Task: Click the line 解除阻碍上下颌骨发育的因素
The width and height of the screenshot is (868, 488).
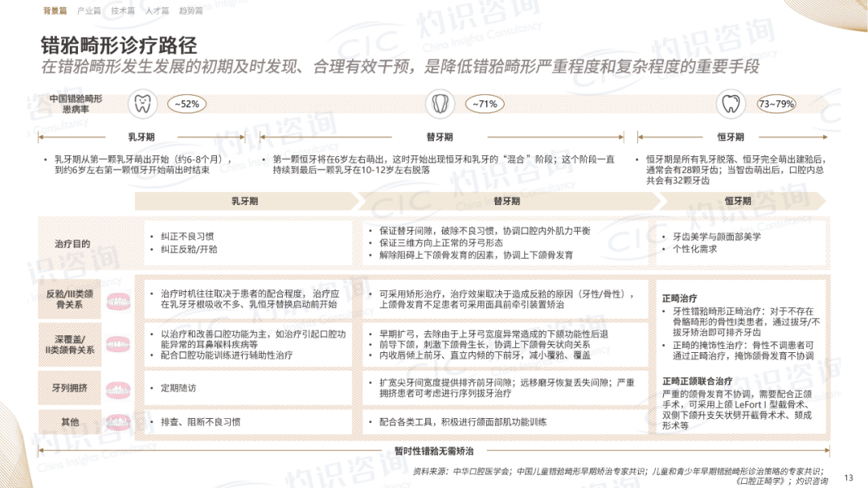Action: 476,255
